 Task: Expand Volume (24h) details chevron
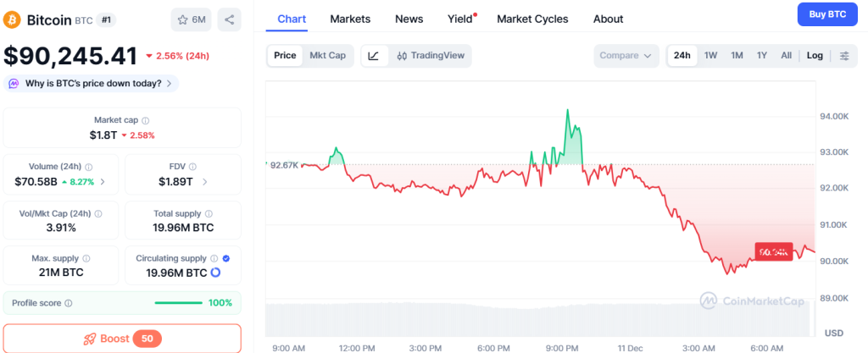click(103, 181)
